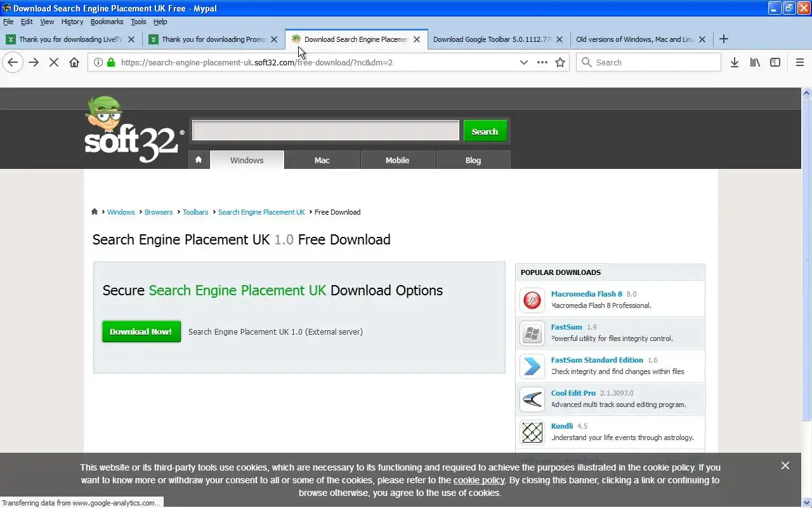Image resolution: width=812 pixels, height=508 pixels.
Task: Click the breadcrumb home icon
Action: [x=95, y=212]
